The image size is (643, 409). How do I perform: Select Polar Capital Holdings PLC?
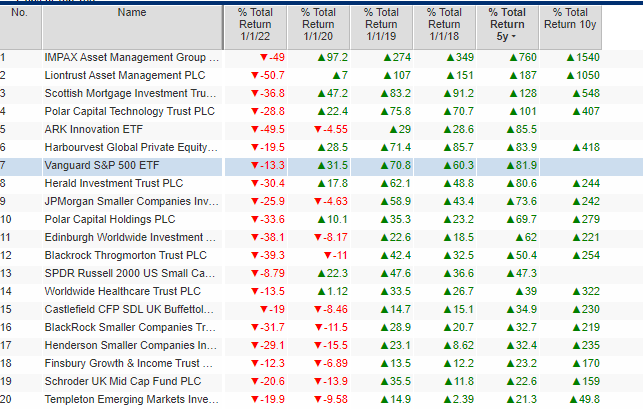tap(110, 219)
